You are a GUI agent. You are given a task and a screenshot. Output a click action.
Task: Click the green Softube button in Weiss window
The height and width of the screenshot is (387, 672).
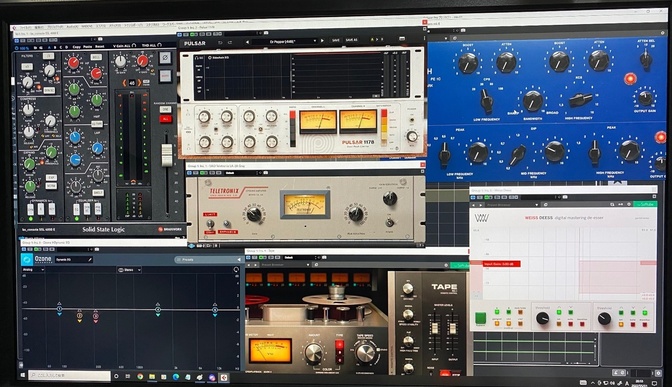(645, 204)
